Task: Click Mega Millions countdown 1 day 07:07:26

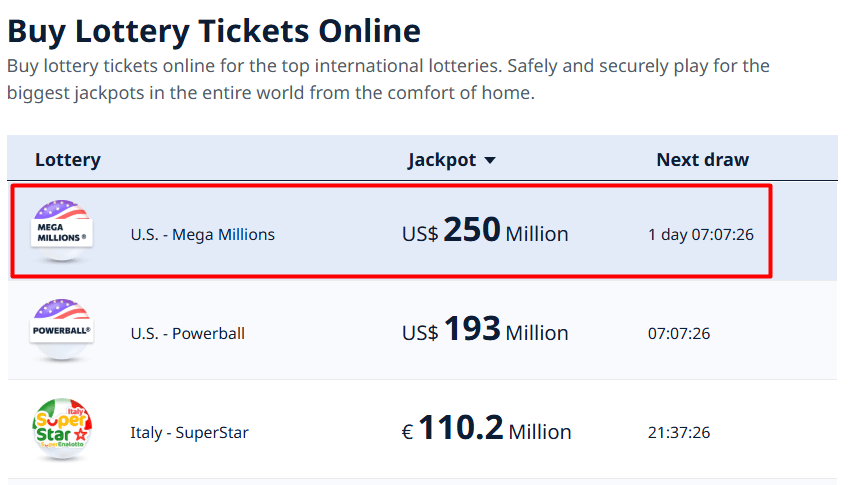Action: click(x=701, y=235)
